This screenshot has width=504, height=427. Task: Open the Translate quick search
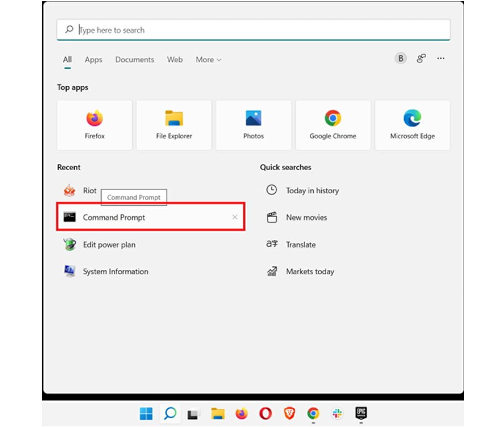(300, 244)
